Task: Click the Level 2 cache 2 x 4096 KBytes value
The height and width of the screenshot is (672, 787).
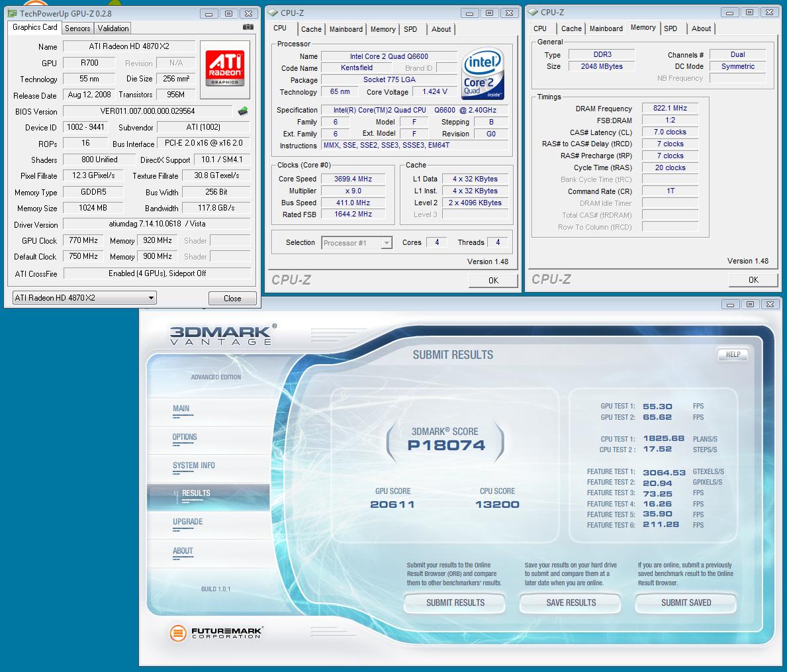Action: tap(475, 203)
